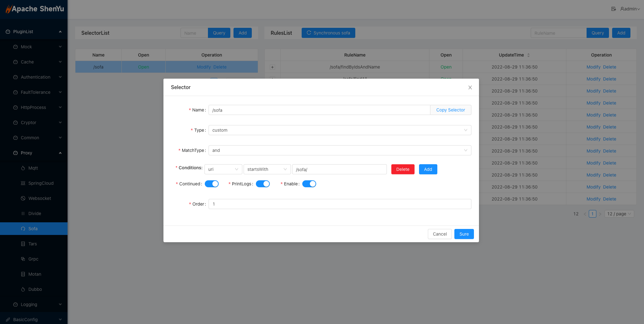Disable the PrintLogs switch
The height and width of the screenshot is (324, 644).
click(x=263, y=184)
